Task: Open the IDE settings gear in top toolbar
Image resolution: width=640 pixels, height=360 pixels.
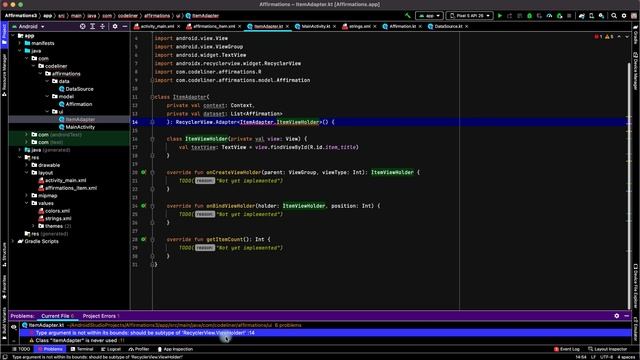Action: (x=624, y=16)
